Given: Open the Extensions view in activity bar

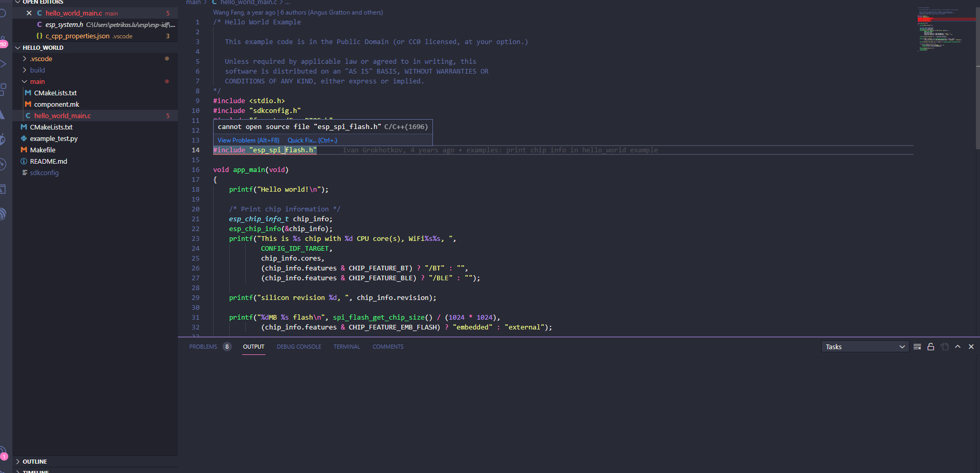Looking at the screenshot, I should (x=3, y=89).
